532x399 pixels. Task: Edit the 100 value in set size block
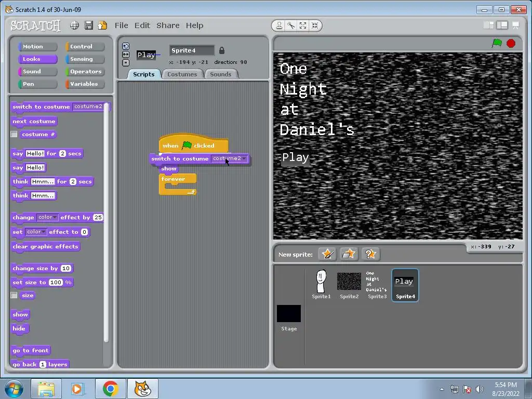tap(56, 282)
